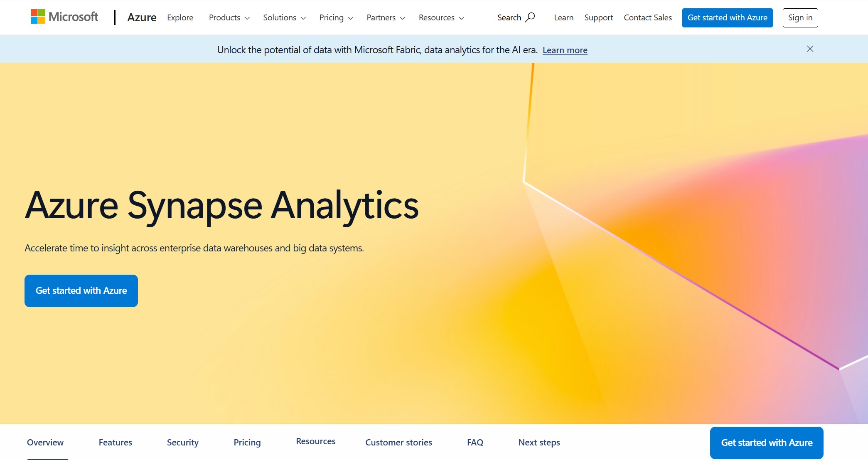868x460 pixels.
Task: Click Get started with Azure hero button
Action: coord(81,290)
